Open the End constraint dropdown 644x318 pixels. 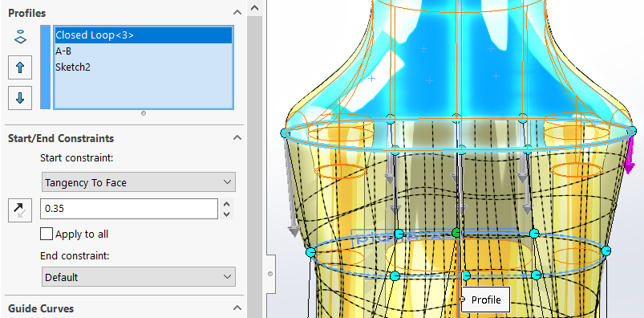click(139, 277)
